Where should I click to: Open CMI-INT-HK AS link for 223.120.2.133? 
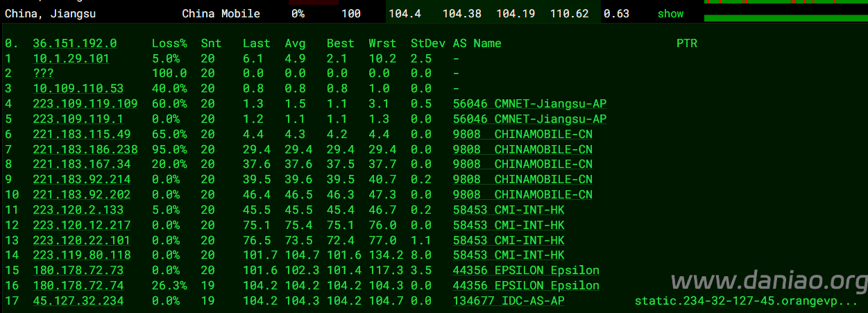pyautogui.click(x=509, y=210)
